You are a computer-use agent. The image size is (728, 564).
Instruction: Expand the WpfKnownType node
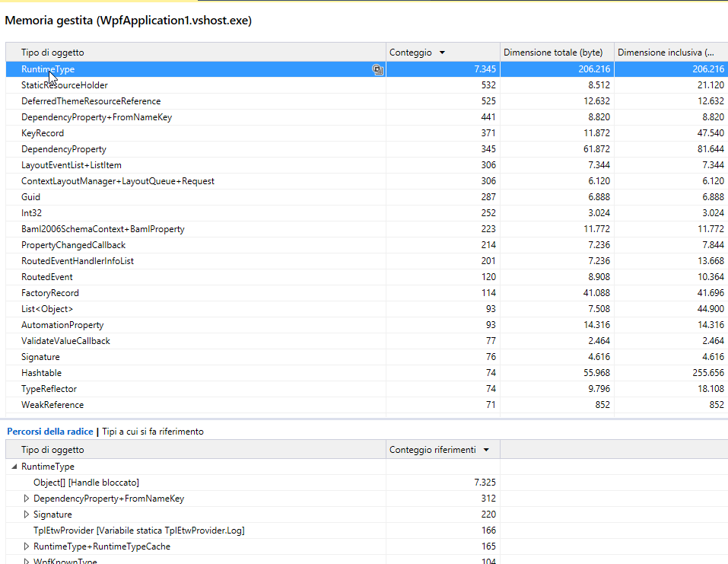click(x=27, y=561)
